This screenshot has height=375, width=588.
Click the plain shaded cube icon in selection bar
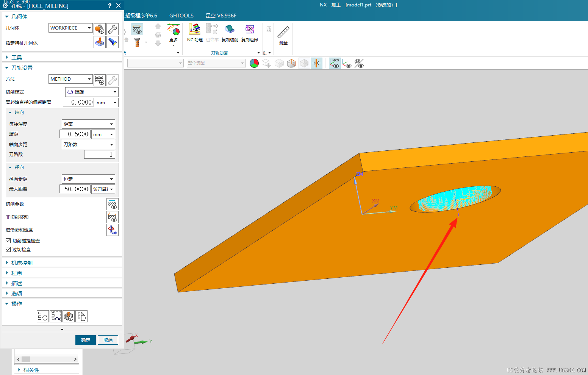pos(279,63)
